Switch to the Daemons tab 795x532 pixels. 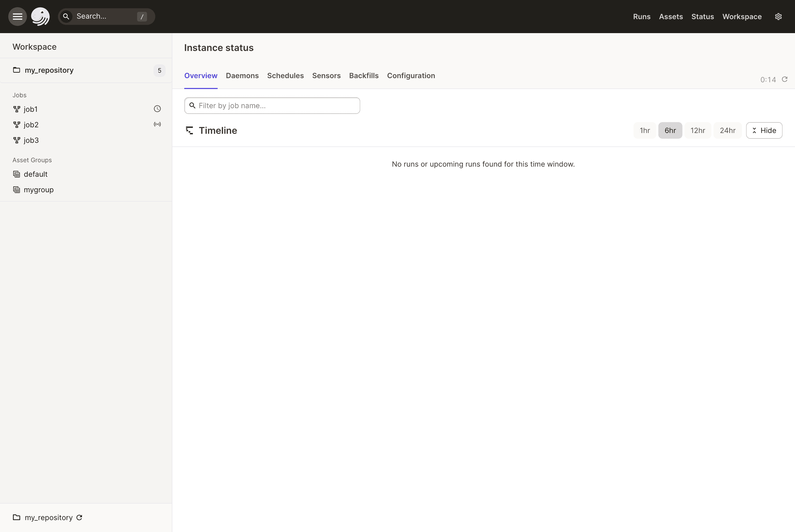242,76
